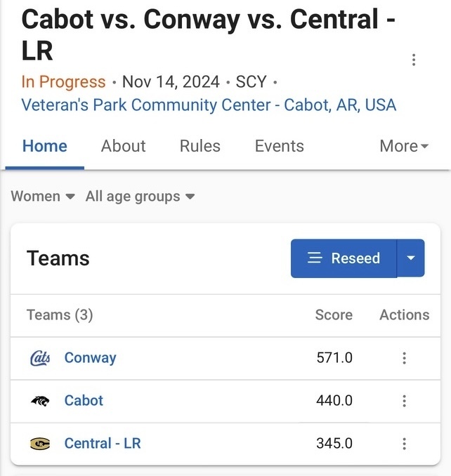
Task: Open actions menu for Cabot row
Action: pyautogui.click(x=404, y=401)
